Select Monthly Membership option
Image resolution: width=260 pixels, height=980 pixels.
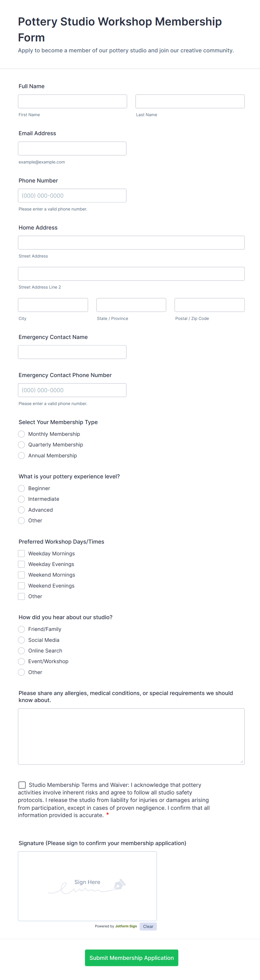(x=22, y=434)
